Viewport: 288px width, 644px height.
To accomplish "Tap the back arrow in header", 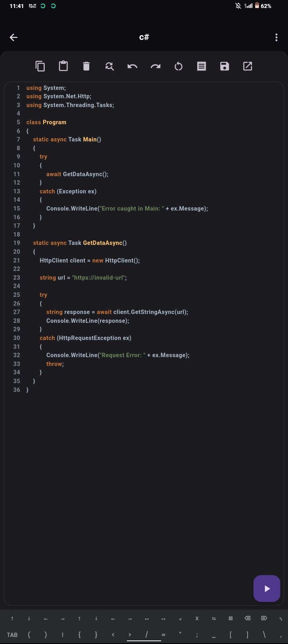I will point(14,38).
